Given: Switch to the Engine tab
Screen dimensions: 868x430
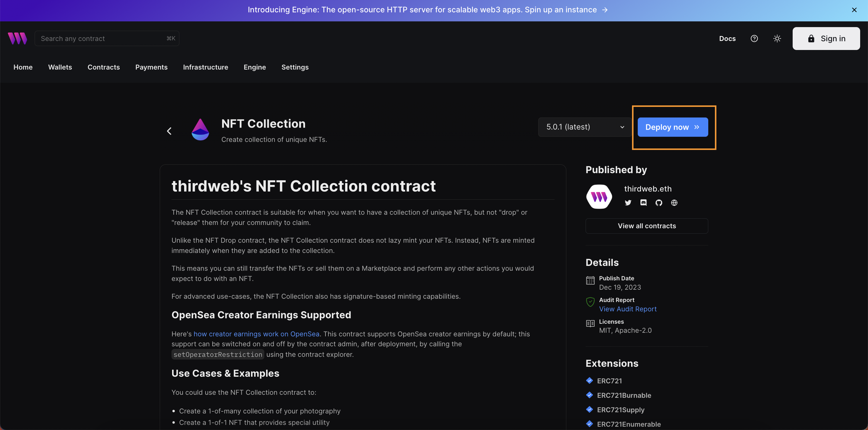Looking at the screenshot, I should pos(254,67).
